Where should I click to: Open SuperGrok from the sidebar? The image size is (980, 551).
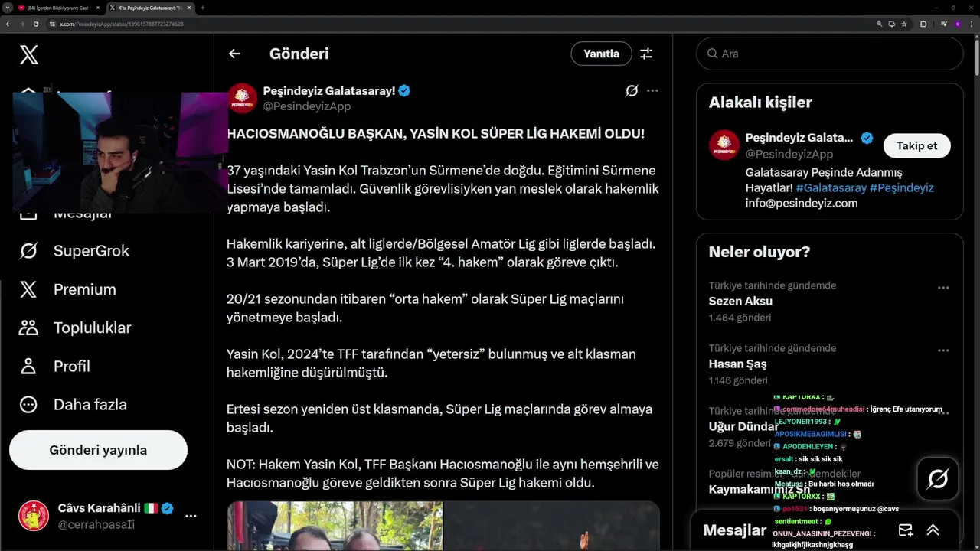(x=74, y=251)
